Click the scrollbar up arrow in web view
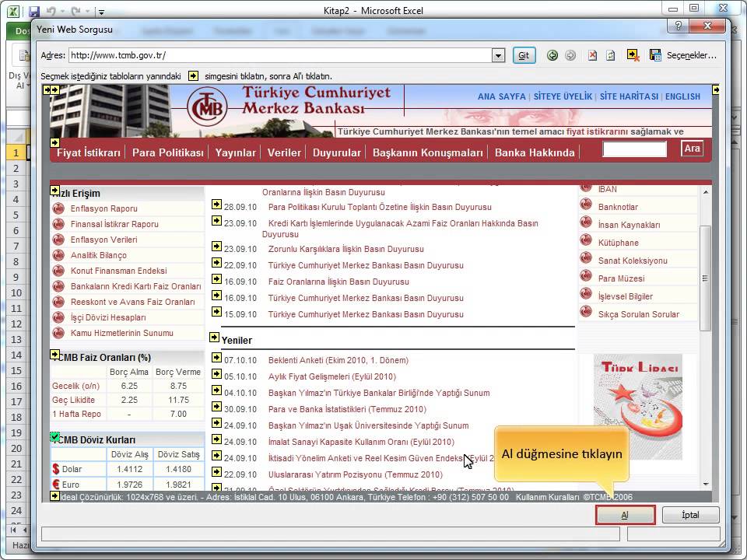 coord(706,192)
